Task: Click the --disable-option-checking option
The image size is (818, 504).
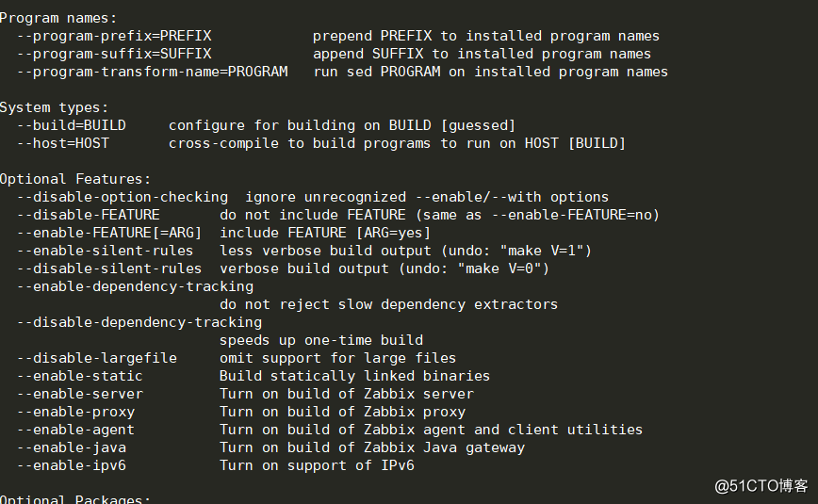Action: (x=123, y=197)
